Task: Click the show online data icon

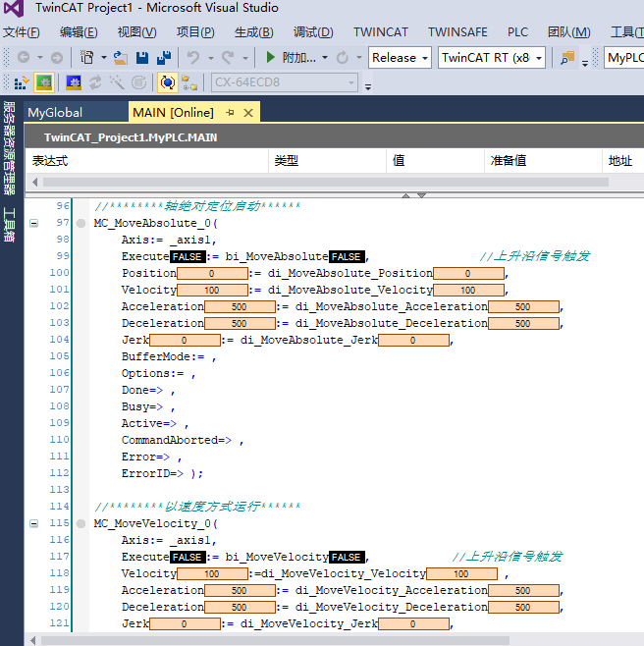Action: [167, 82]
